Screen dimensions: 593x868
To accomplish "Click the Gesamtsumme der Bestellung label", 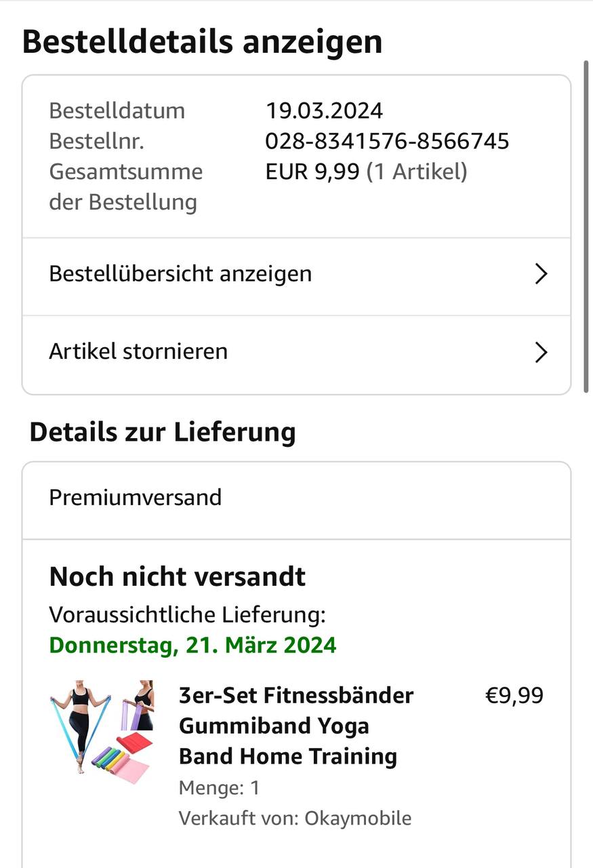I will click(126, 186).
